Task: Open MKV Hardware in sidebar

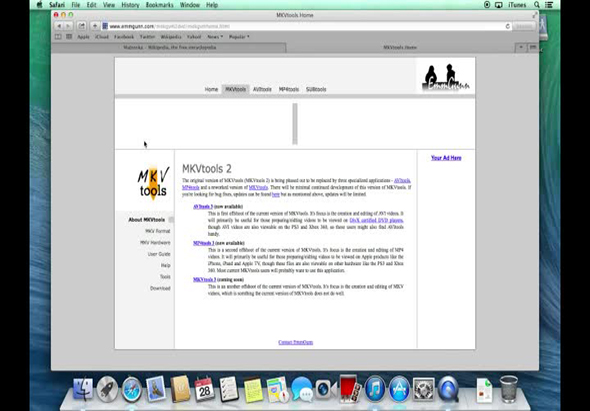Action: click(155, 243)
